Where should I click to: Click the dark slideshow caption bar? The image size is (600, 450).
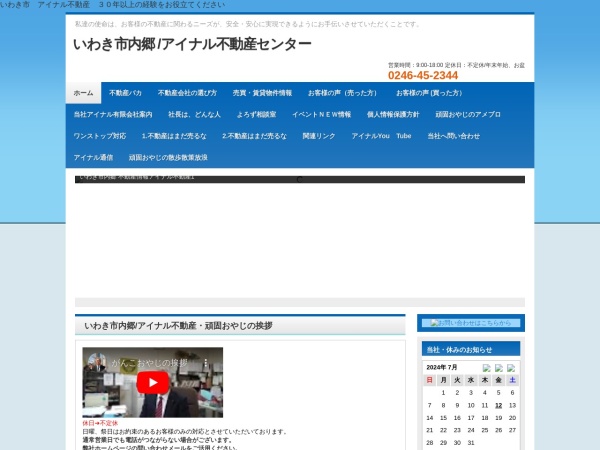pos(300,179)
